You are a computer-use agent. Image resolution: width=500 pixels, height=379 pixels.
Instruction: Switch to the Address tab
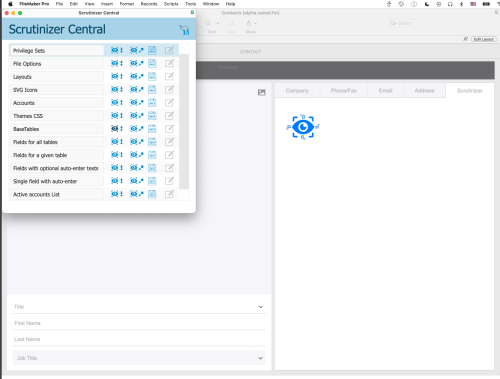(424, 91)
